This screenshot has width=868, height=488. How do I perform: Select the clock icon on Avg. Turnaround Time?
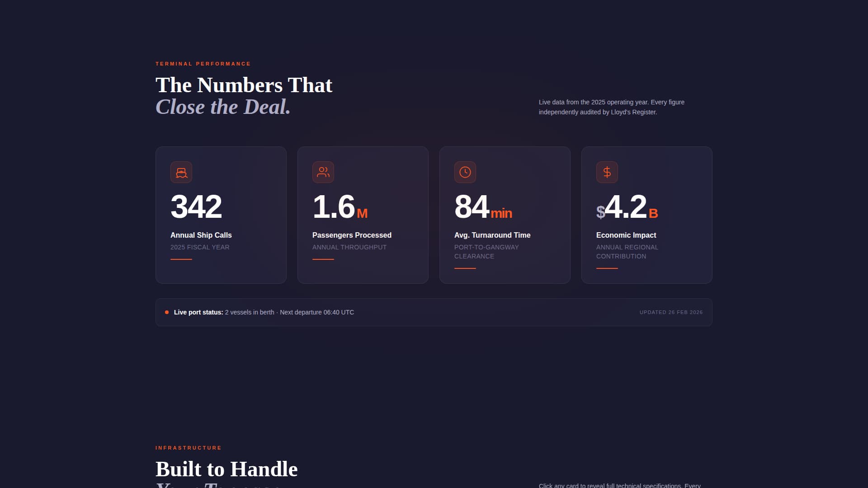465,172
